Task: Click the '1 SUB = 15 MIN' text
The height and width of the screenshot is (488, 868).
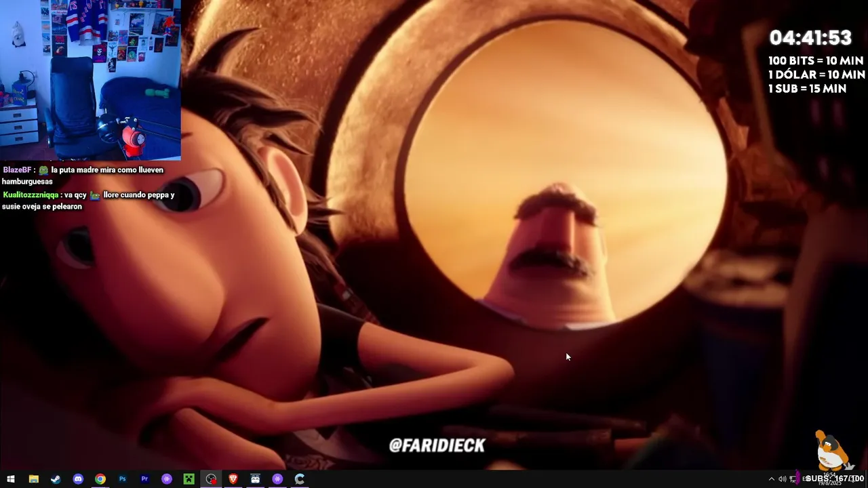Action: 807,89
